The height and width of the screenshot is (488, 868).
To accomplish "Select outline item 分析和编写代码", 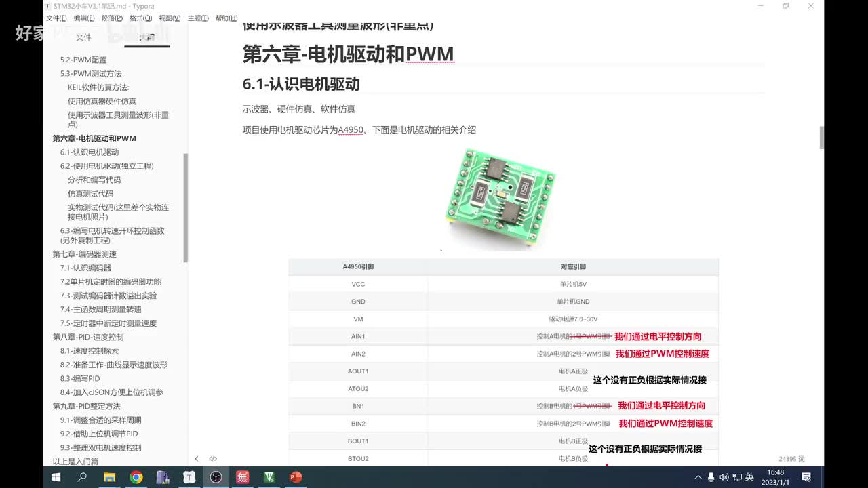I will (94, 180).
